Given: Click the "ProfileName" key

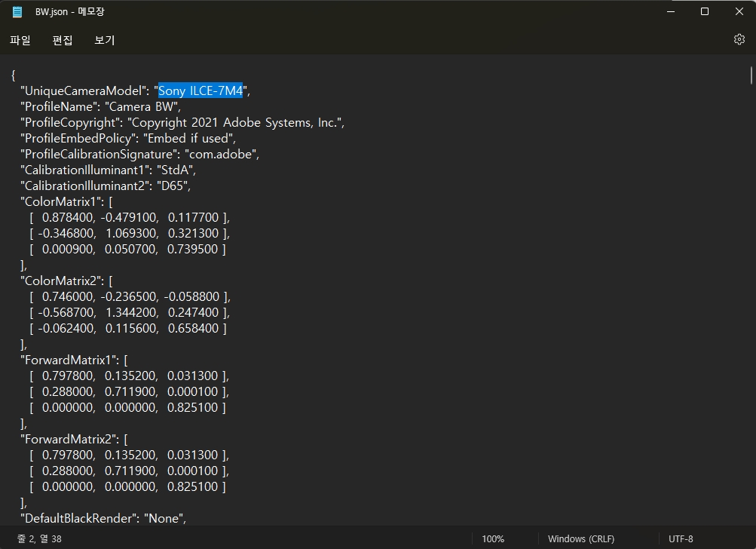Looking at the screenshot, I should pyautogui.click(x=58, y=106).
